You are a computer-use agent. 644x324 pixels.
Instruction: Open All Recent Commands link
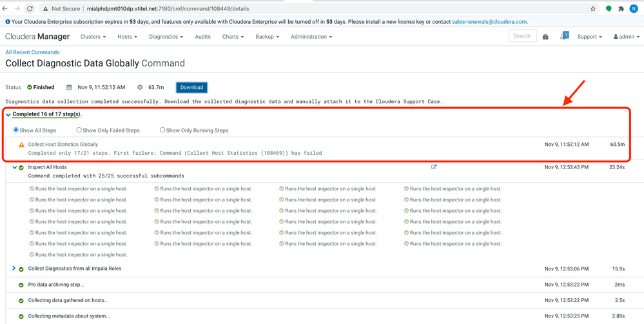(32, 52)
